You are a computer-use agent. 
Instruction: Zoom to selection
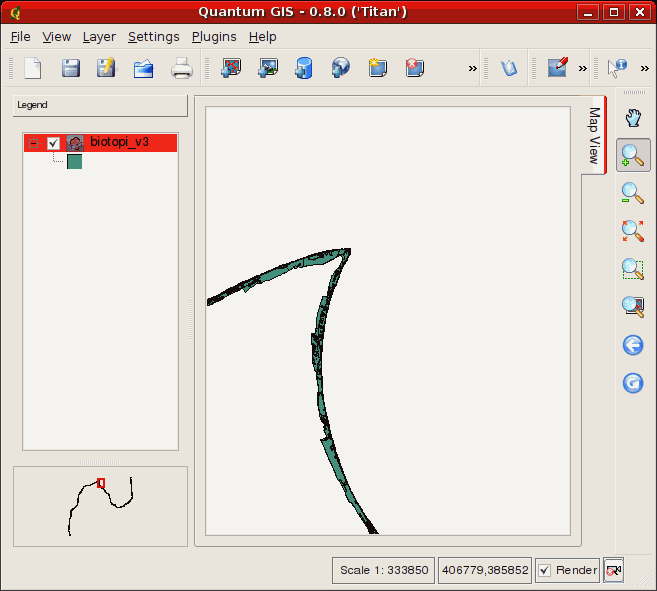click(x=633, y=269)
